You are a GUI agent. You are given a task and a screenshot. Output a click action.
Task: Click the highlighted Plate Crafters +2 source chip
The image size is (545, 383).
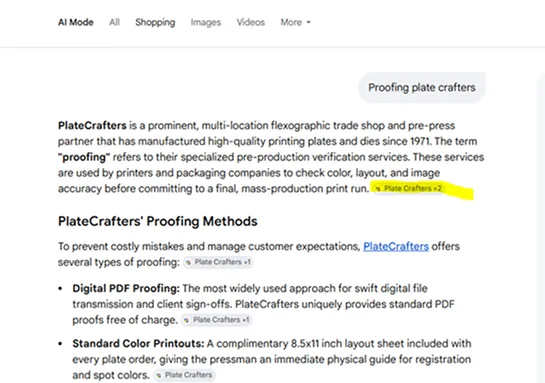point(408,188)
